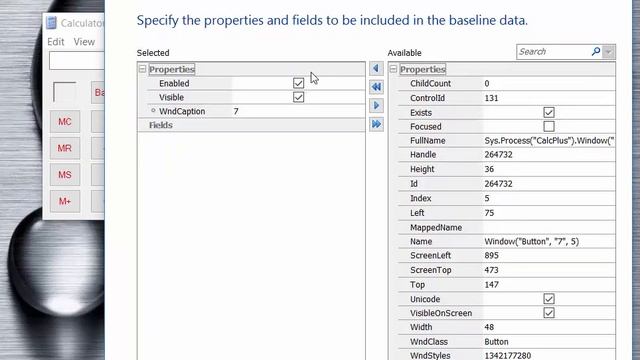Viewport: 640px width, 360px height.
Task: Select the Left property
Action: point(417,213)
